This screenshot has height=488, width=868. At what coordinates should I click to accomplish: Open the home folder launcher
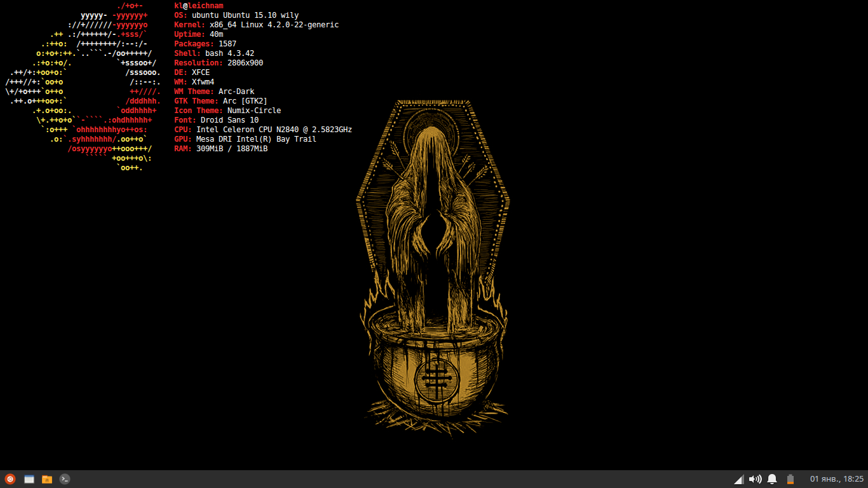46,479
